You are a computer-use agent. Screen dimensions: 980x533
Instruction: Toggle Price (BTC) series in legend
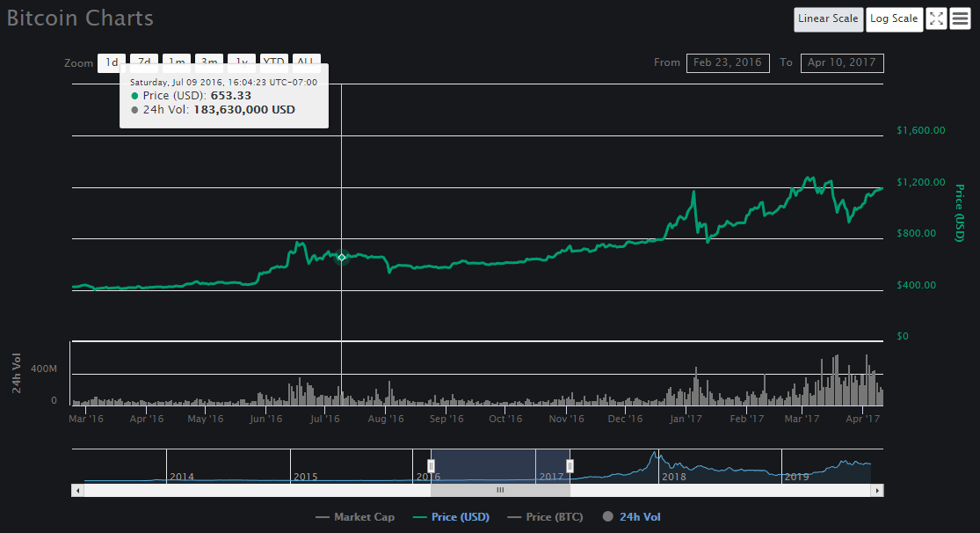(x=545, y=517)
